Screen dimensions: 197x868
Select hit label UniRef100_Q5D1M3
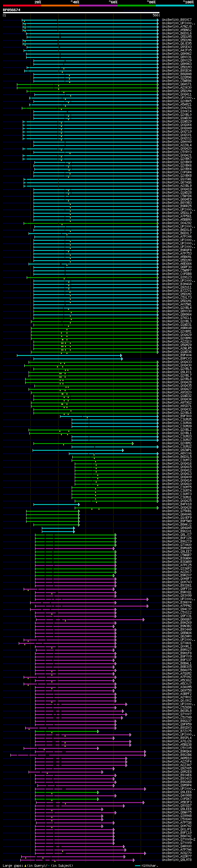coord(177,67)
